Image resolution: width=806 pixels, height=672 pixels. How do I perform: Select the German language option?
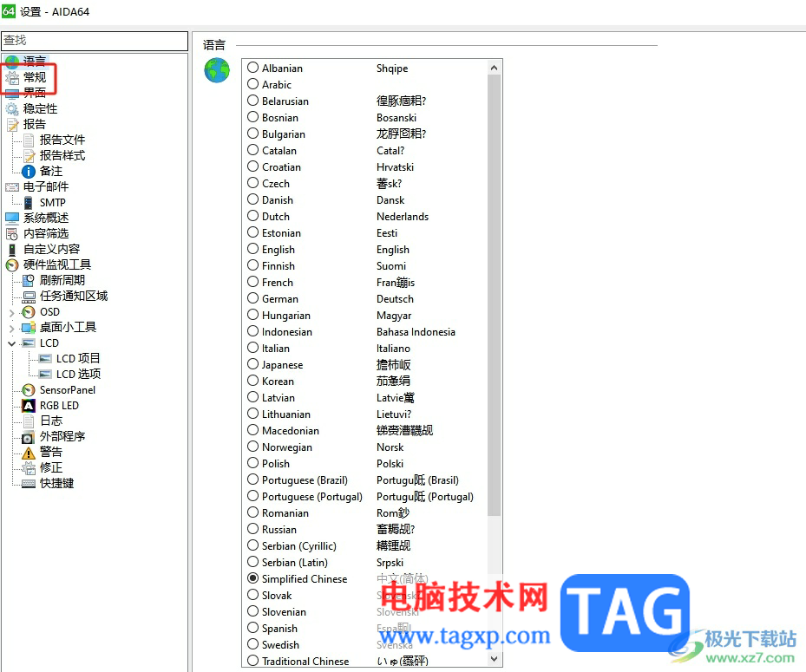(252, 298)
